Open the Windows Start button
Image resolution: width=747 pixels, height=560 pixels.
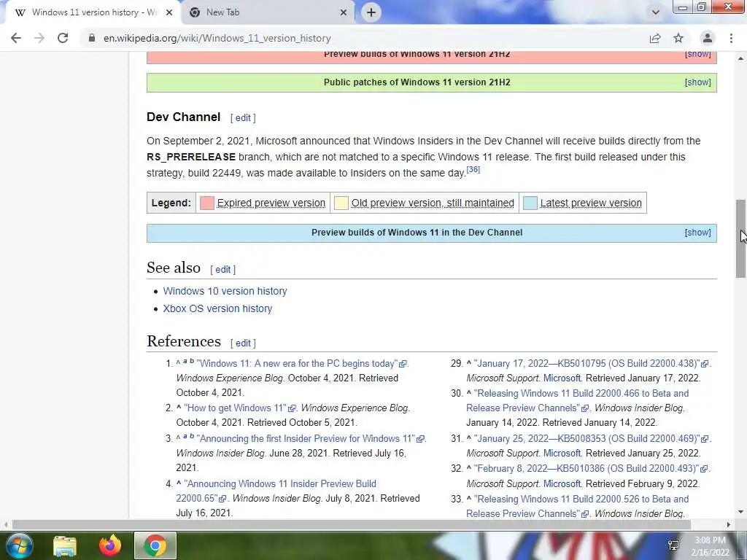[19, 545]
